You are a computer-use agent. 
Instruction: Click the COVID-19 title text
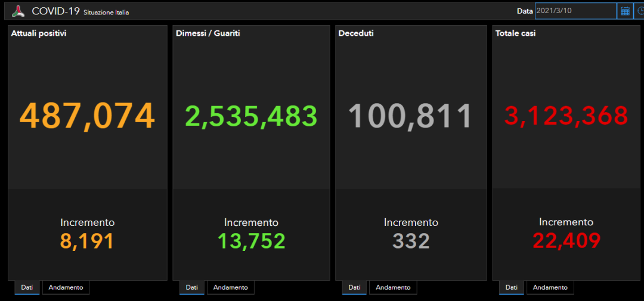pyautogui.click(x=56, y=11)
